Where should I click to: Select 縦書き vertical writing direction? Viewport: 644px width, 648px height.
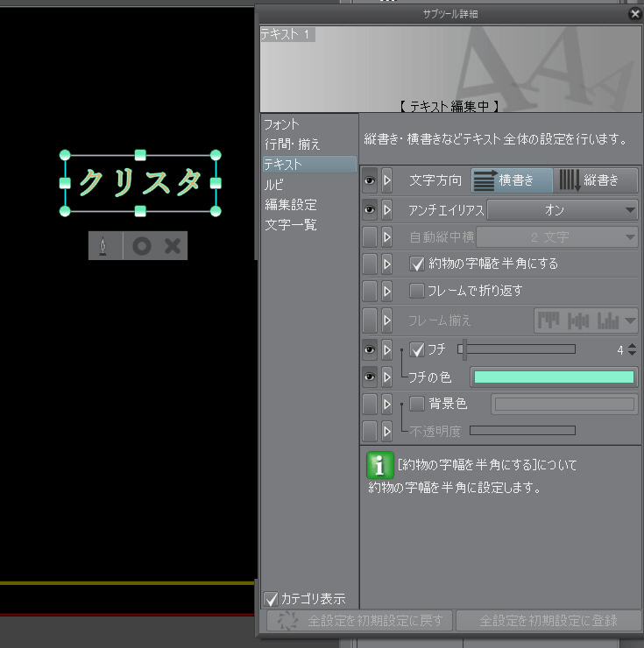point(596,180)
